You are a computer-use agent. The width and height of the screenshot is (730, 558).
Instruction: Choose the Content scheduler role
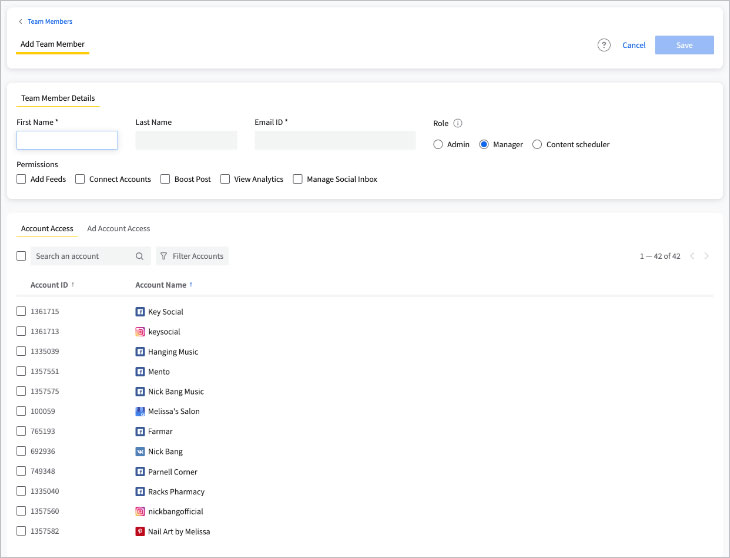(537, 144)
